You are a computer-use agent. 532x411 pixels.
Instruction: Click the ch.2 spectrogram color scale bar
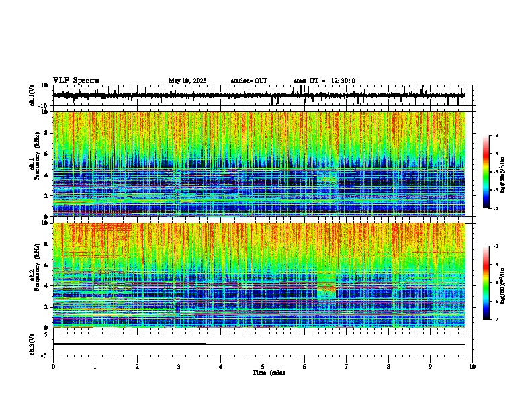(x=486, y=283)
